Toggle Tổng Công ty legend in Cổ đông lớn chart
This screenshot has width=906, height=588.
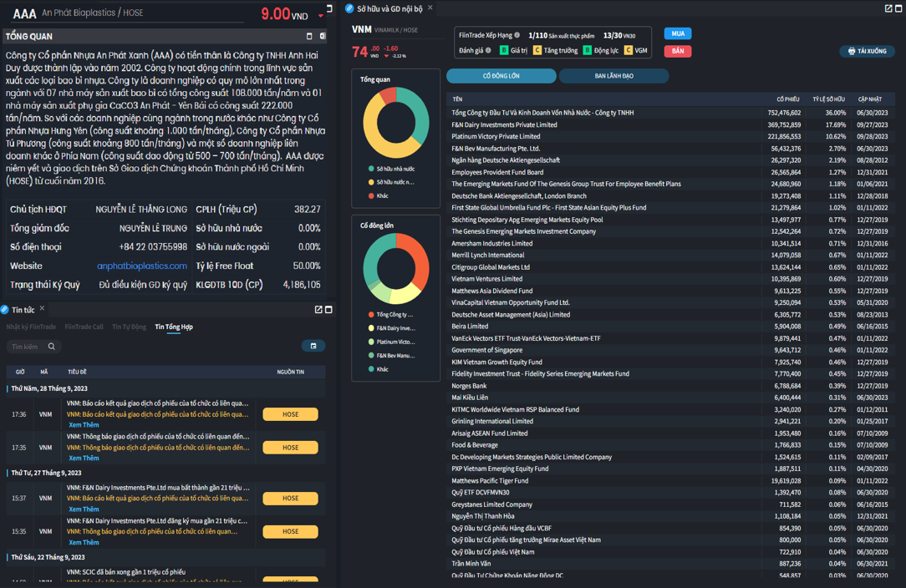point(390,315)
